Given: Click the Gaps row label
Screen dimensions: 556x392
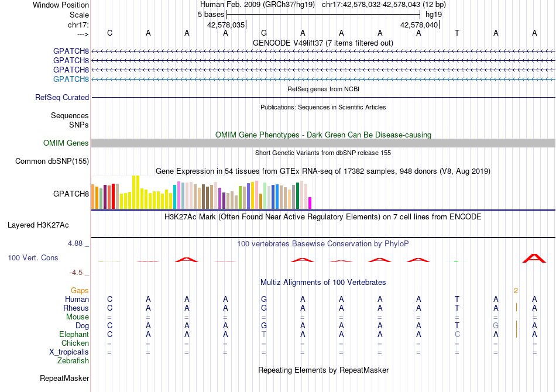Looking at the screenshot, I should tap(80, 290).
